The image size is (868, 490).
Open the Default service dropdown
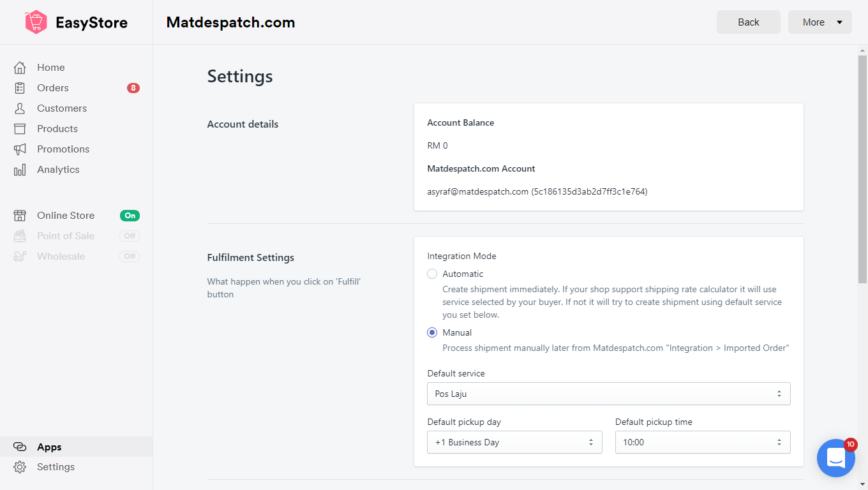tap(609, 394)
